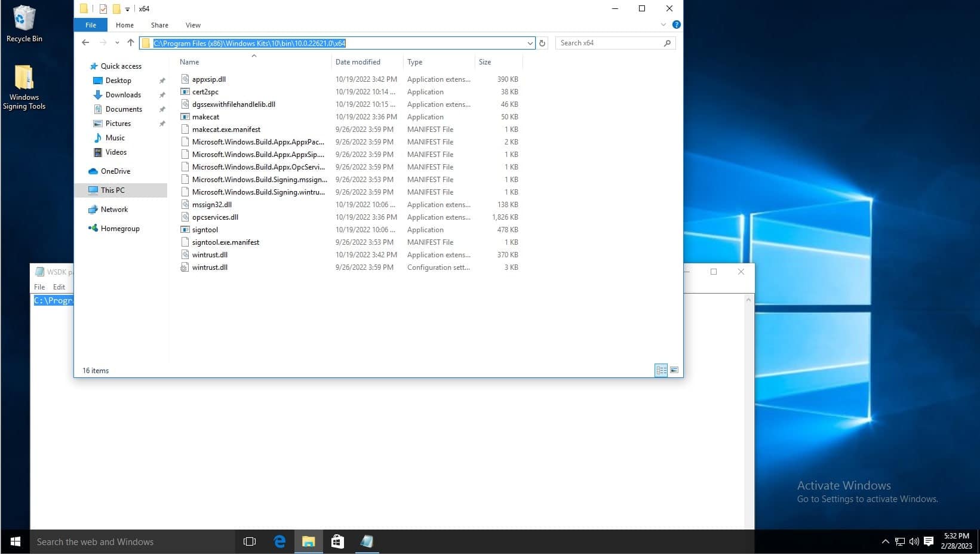Open Explorer help question mark
The height and width of the screenshot is (554, 980).
click(x=676, y=24)
